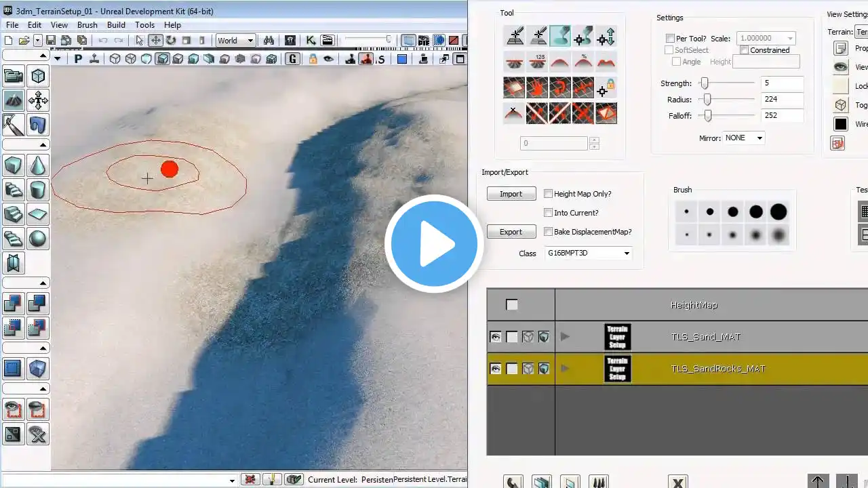Viewport: 868px width, 488px height.
Task: Check Height Map Only? option
Action: tap(549, 194)
